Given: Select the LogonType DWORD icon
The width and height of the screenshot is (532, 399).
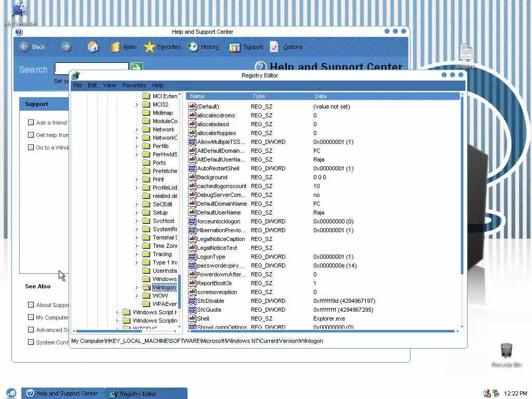Looking at the screenshot, I should click(x=192, y=257).
